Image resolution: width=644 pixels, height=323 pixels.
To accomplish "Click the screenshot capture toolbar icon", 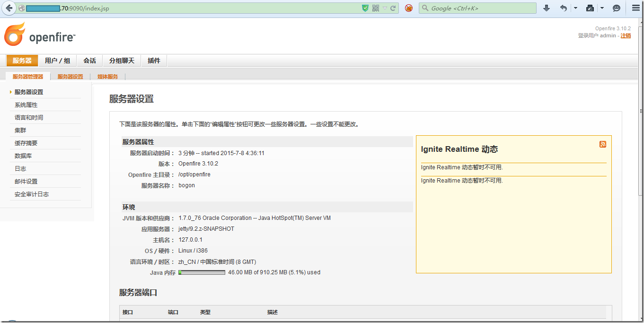I will click(590, 8).
